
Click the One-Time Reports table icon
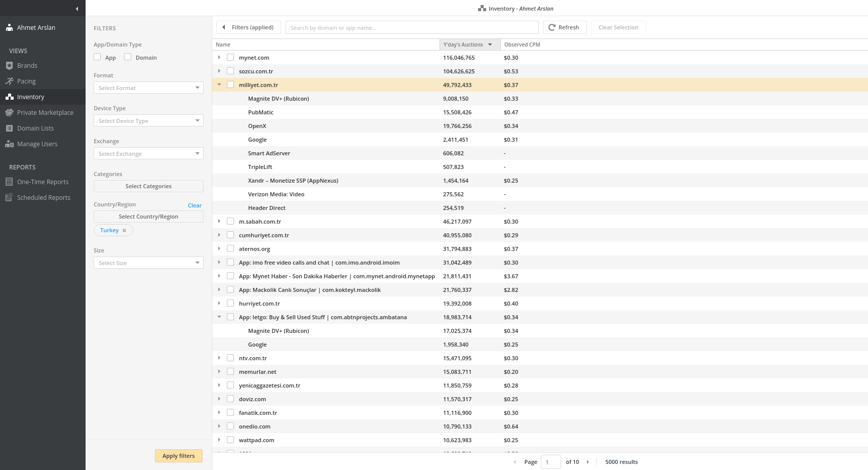point(9,182)
